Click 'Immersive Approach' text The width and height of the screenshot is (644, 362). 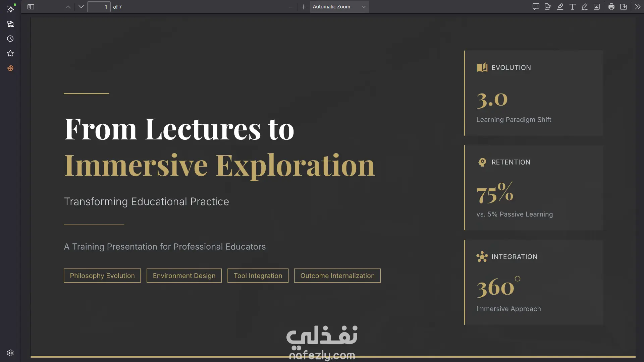point(508,309)
